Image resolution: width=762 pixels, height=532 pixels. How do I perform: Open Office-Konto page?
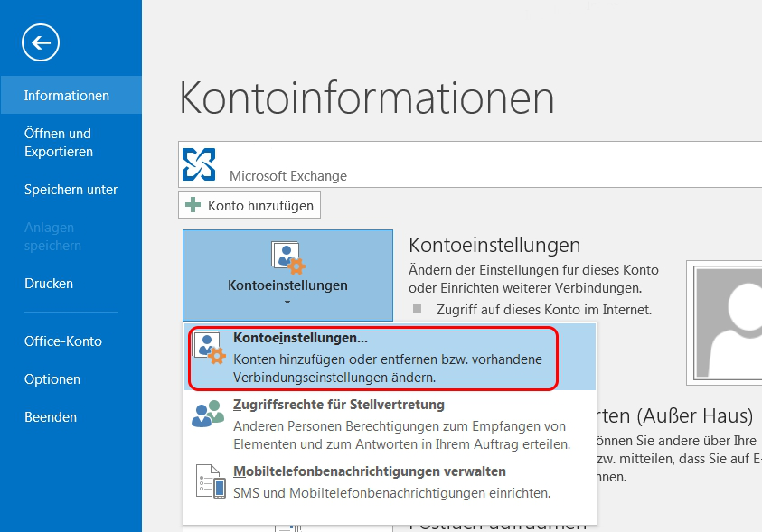[63, 341]
